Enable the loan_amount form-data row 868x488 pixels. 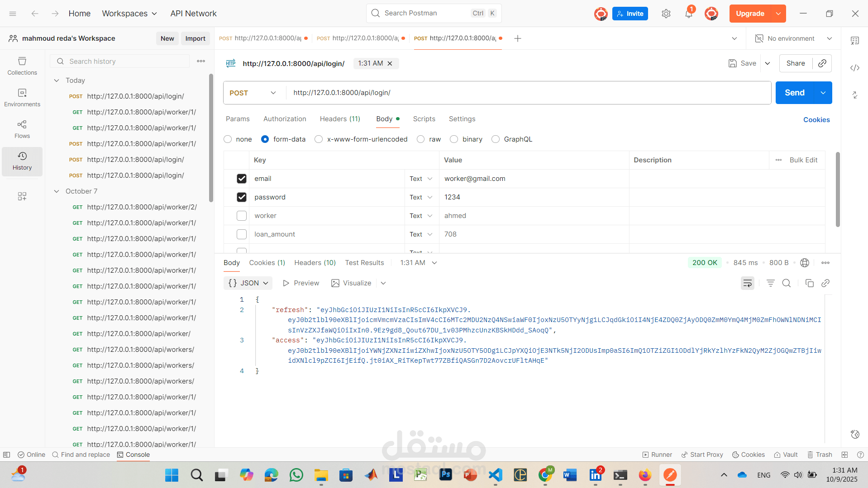click(x=242, y=234)
